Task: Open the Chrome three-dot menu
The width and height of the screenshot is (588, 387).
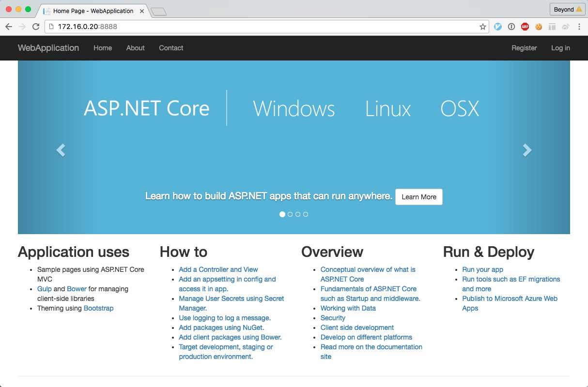Action: click(579, 27)
